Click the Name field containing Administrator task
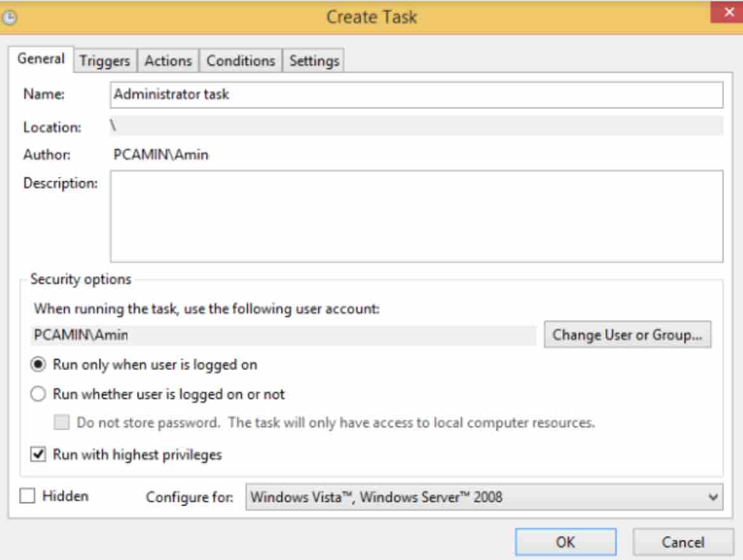 click(x=417, y=94)
